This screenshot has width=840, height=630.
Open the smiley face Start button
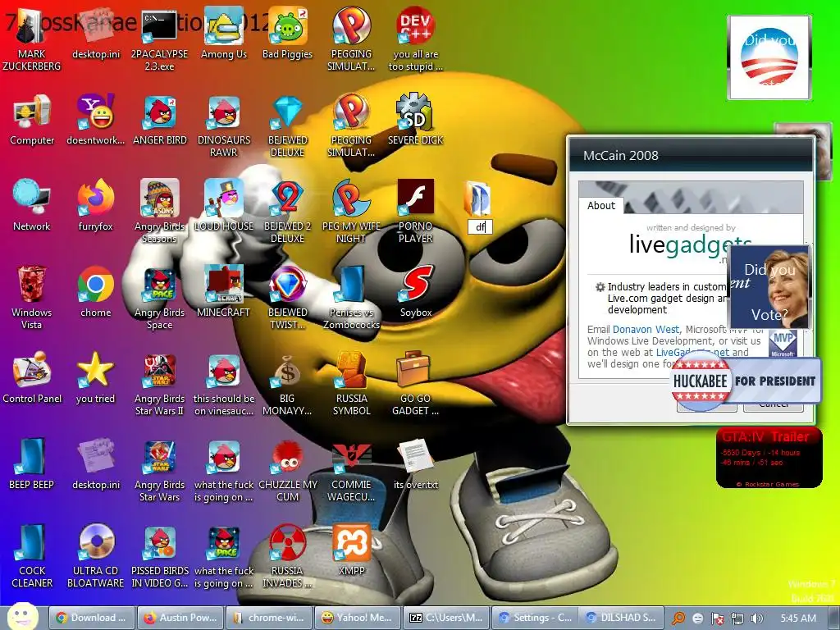(22, 616)
